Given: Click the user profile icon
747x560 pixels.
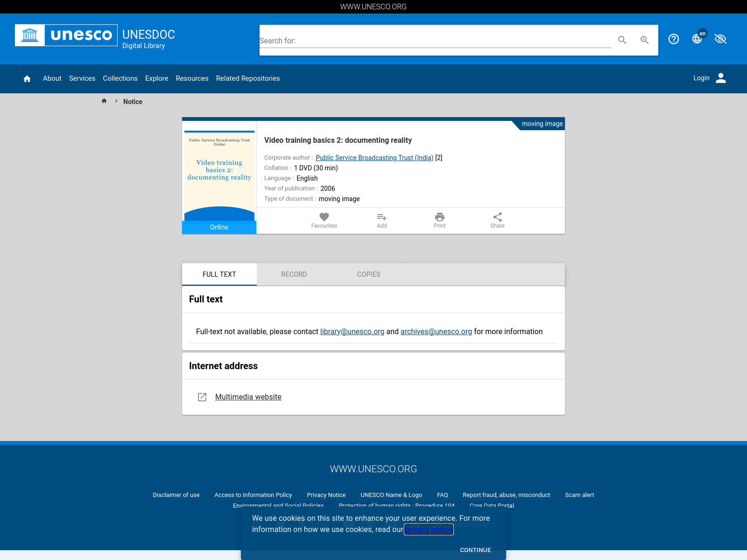Looking at the screenshot, I should click(x=721, y=78).
